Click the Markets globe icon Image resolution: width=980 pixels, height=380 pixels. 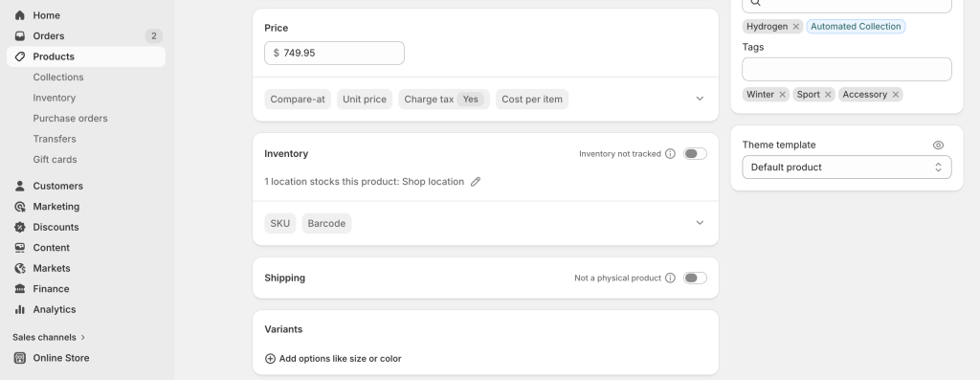pos(20,268)
